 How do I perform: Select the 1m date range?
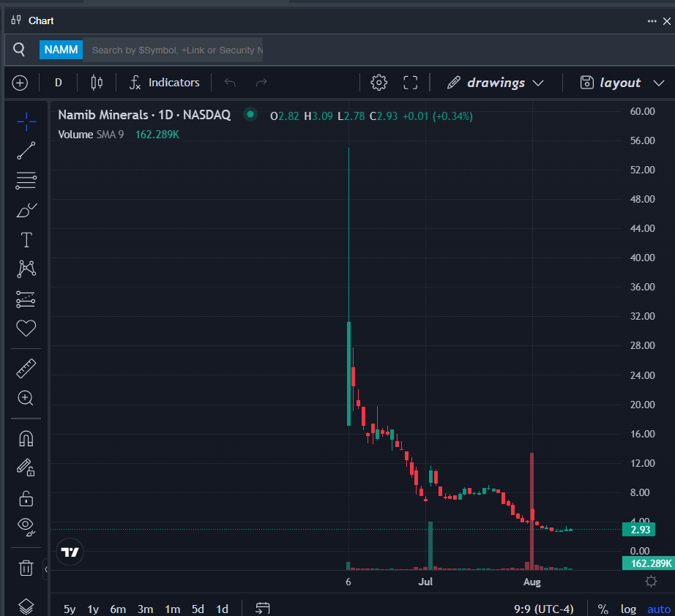(173, 609)
